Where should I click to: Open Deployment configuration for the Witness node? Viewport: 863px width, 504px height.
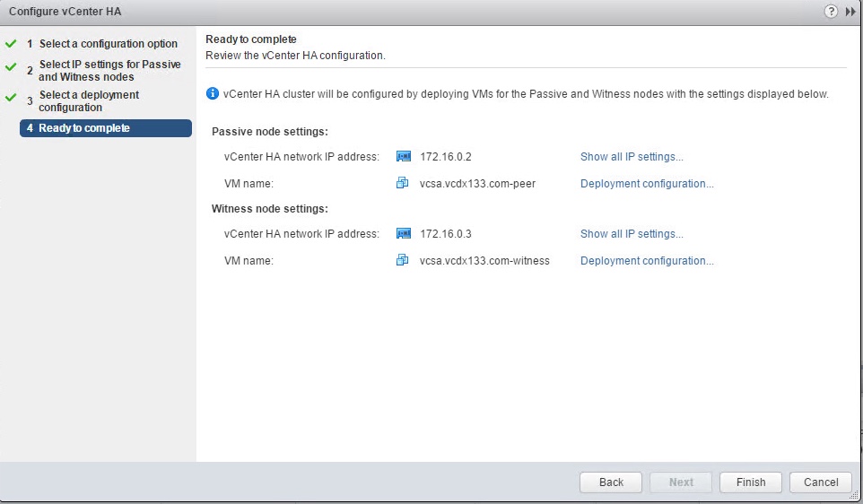coord(647,261)
